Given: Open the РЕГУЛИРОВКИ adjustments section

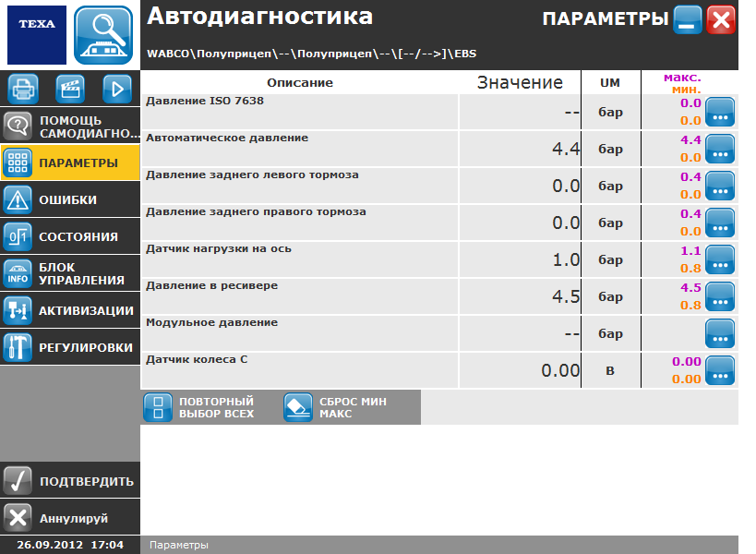Looking at the screenshot, I should (70, 347).
